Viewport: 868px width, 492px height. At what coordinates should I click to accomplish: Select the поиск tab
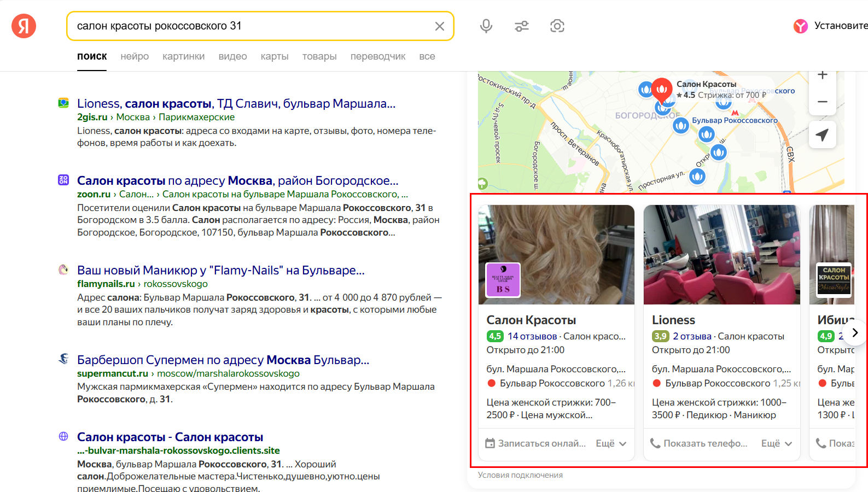[x=92, y=56]
